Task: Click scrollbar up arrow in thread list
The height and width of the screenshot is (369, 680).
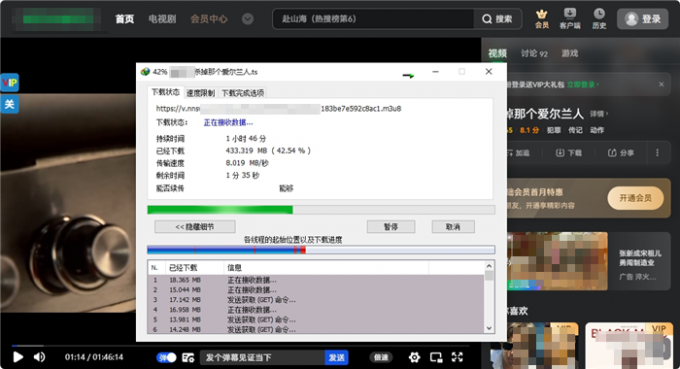Action: [489, 266]
